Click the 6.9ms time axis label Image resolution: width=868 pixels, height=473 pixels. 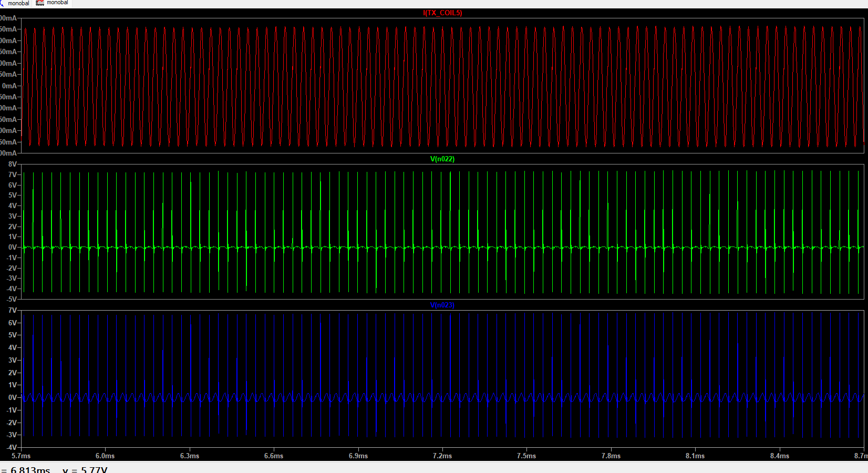(x=358, y=456)
